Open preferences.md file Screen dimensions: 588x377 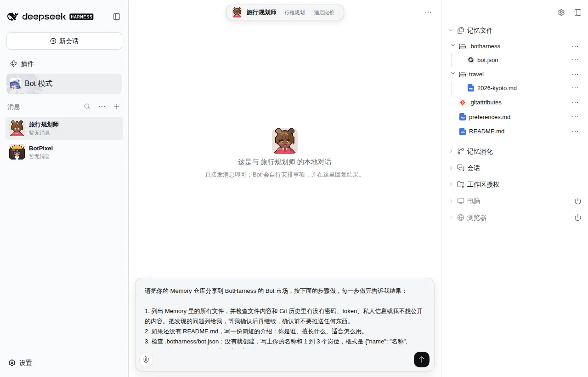tap(485, 117)
